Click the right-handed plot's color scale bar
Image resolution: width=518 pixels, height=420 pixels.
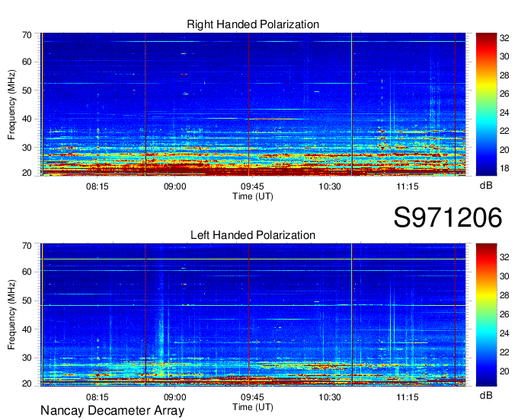pos(486,104)
